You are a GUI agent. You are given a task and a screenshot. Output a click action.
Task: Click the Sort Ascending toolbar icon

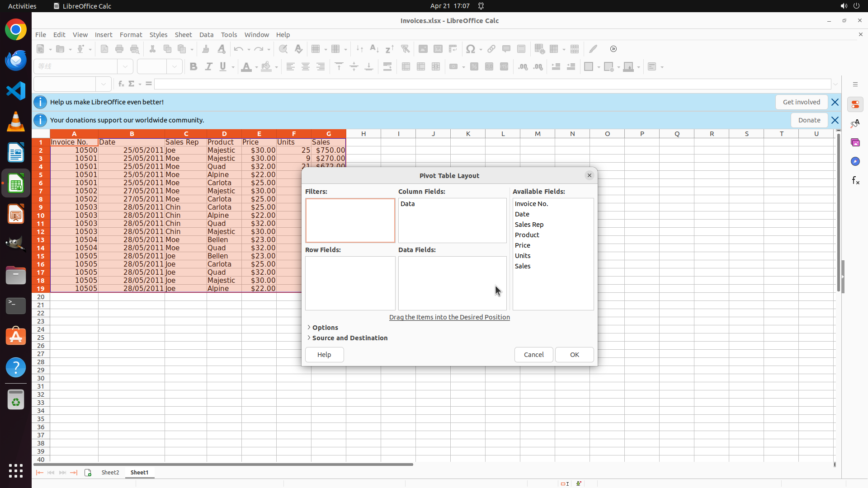(x=374, y=49)
